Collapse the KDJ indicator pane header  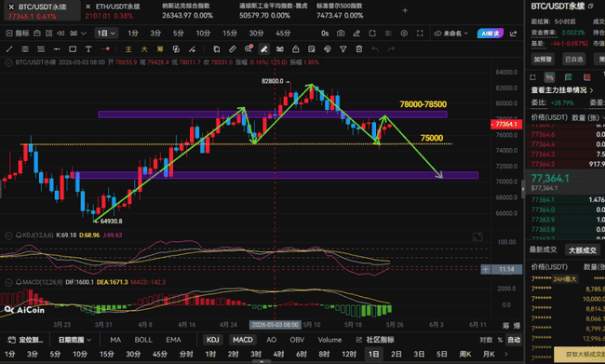pyautogui.click(x=8, y=236)
